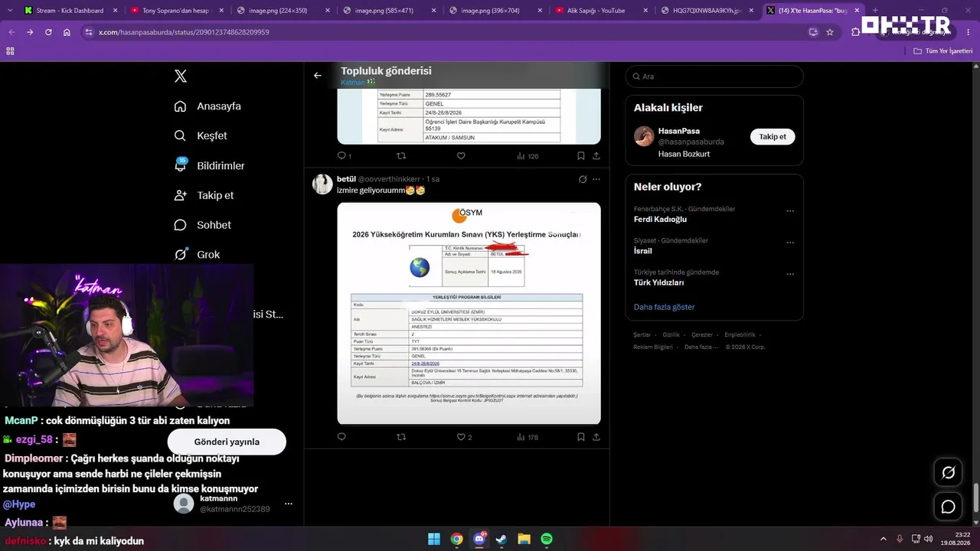Click the X logo in sidebar
Screen dimensions: 980x551
click(x=181, y=76)
